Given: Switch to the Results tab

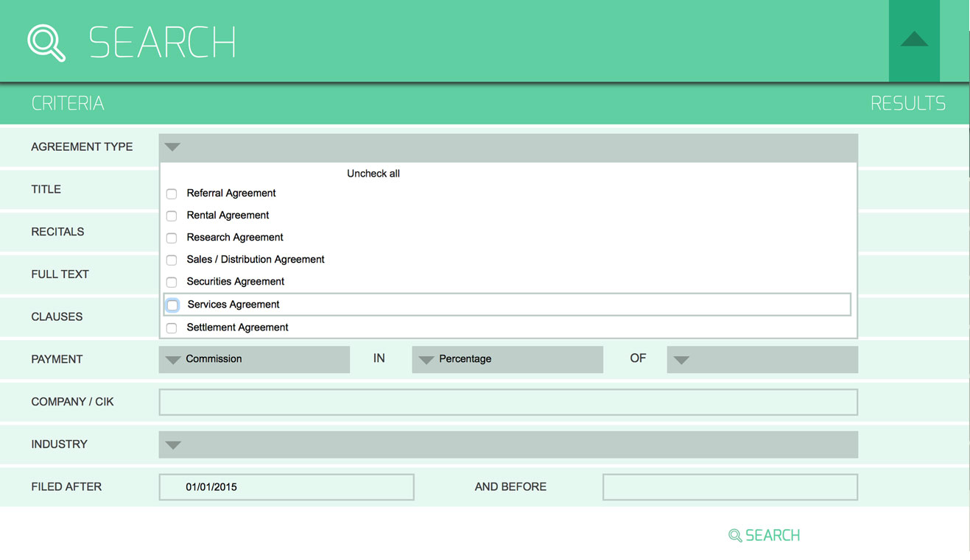Looking at the screenshot, I should point(907,104).
